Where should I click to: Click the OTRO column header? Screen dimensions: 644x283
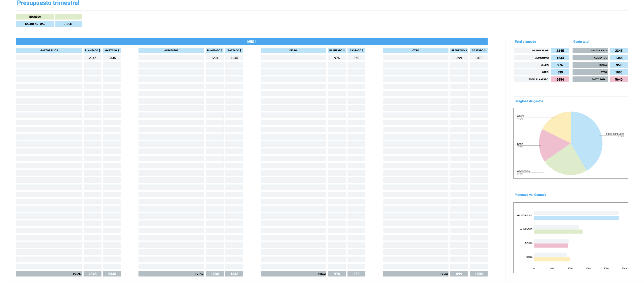415,50
